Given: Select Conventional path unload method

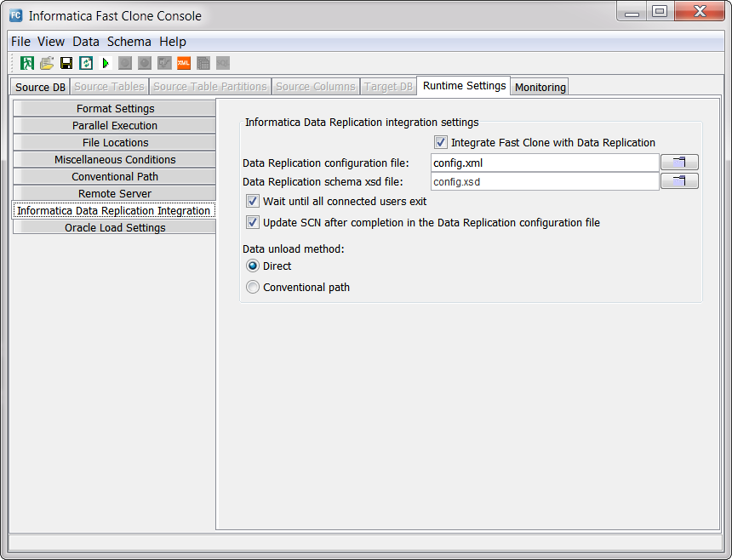Looking at the screenshot, I should [253, 288].
